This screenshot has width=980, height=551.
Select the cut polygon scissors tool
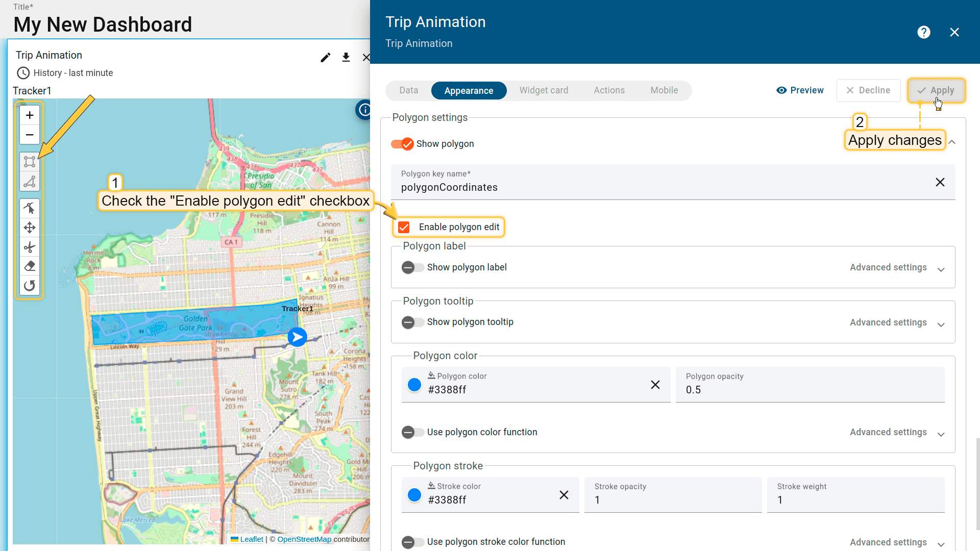pos(30,247)
